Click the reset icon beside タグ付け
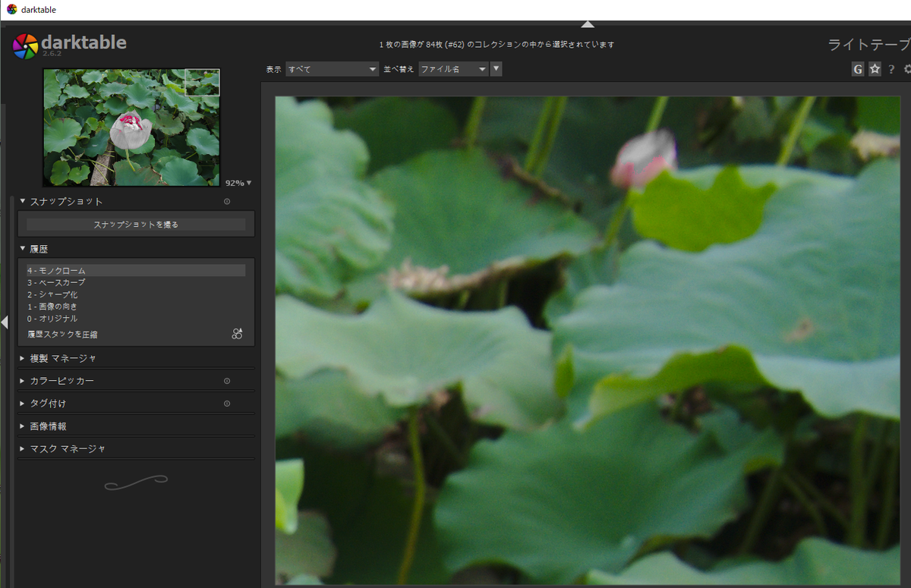 point(227,404)
